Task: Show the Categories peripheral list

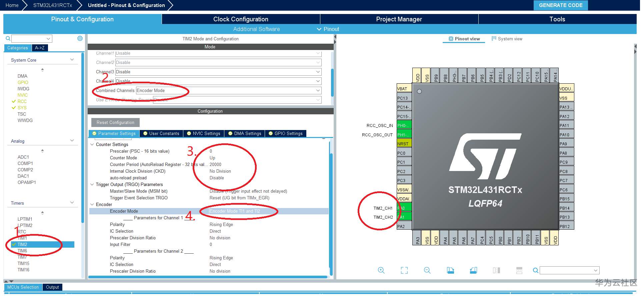Action: coord(18,48)
